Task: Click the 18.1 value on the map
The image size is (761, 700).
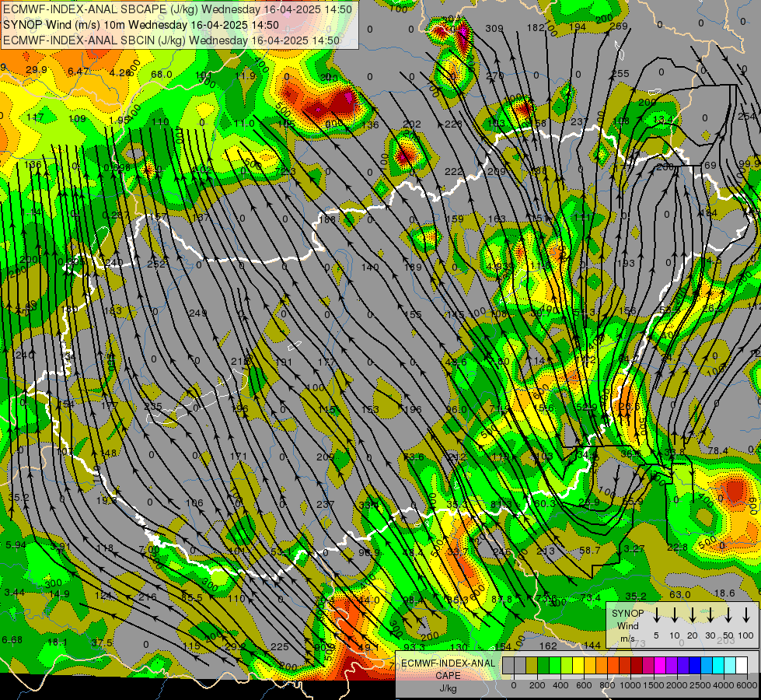Action: pyautogui.click(x=58, y=642)
